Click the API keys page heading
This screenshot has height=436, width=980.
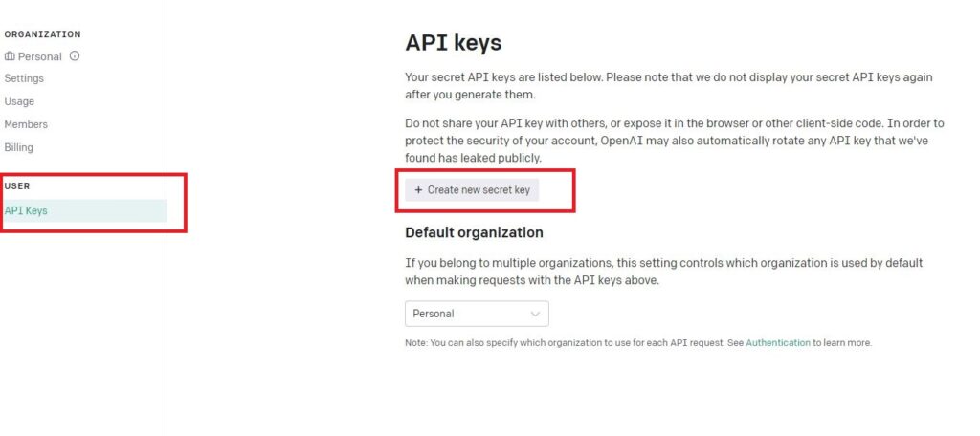click(x=453, y=43)
